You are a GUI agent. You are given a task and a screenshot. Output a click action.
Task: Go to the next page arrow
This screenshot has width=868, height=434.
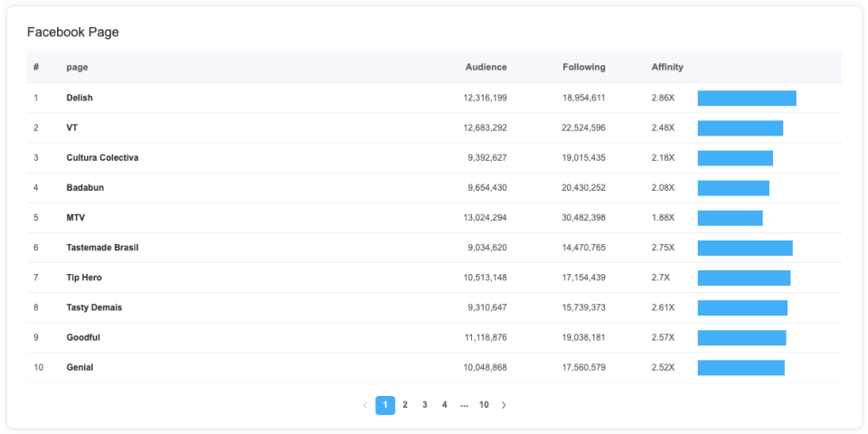point(504,405)
